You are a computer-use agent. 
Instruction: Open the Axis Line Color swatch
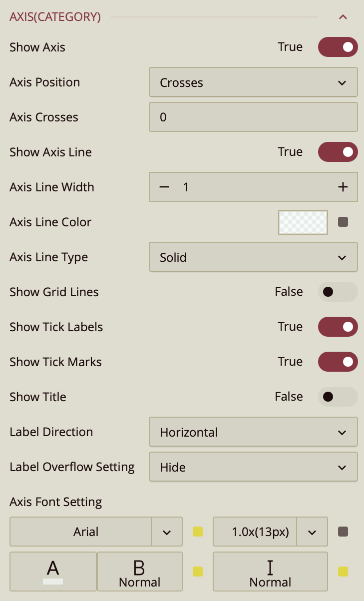click(303, 222)
